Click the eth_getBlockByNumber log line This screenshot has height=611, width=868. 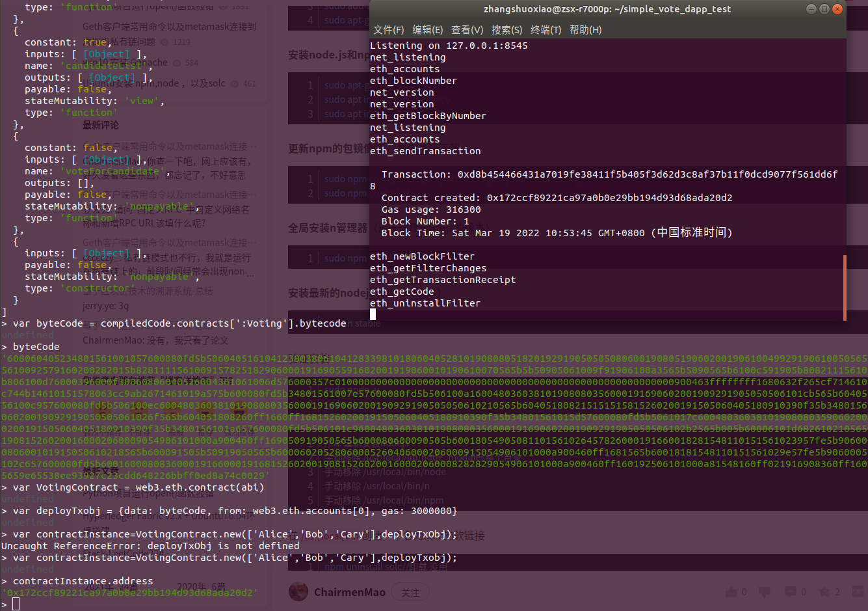pyautogui.click(x=428, y=116)
